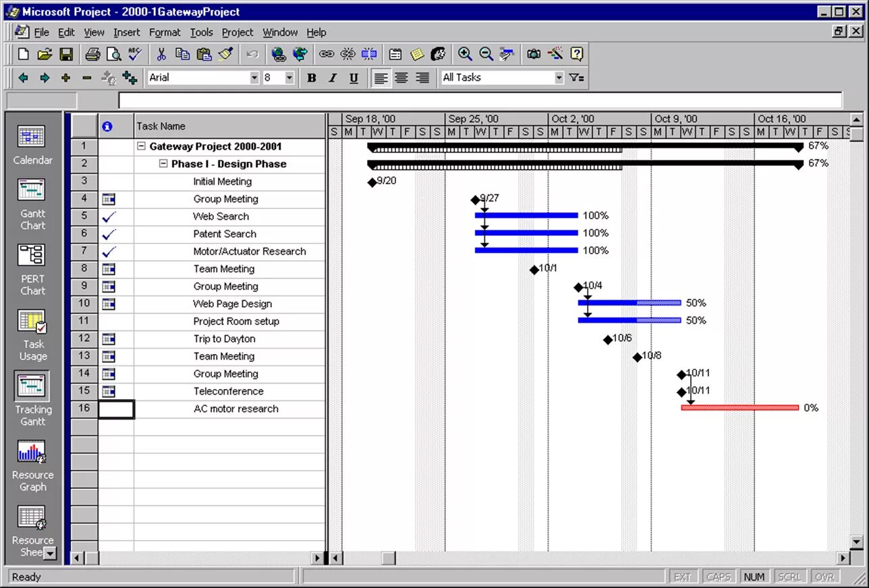Align text right
Image resolution: width=869 pixels, height=588 pixels.
click(422, 78)
